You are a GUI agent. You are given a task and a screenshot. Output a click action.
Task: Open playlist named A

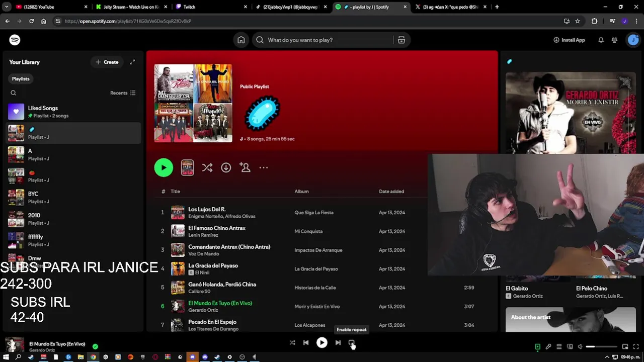click(x=73, y=154)
